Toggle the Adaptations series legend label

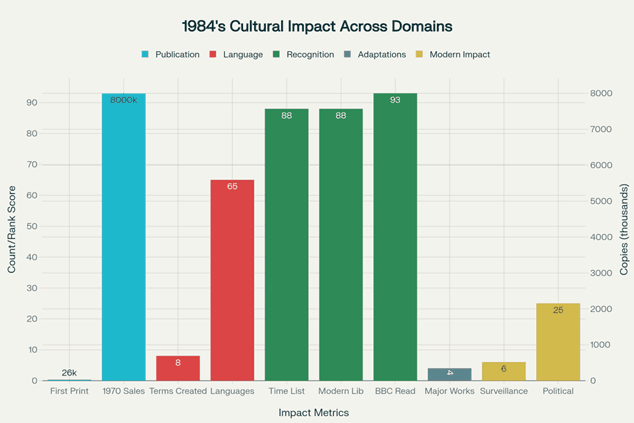pos(383,54)
